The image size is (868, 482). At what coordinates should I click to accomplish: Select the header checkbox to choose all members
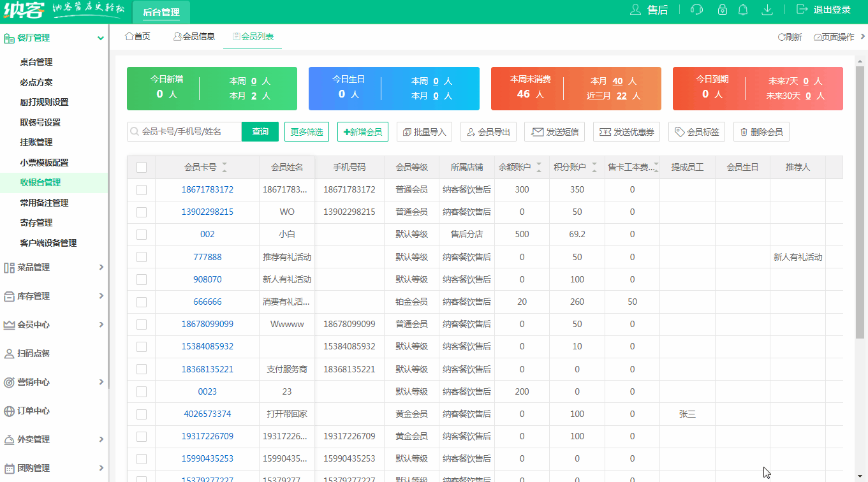click(141, 166)
